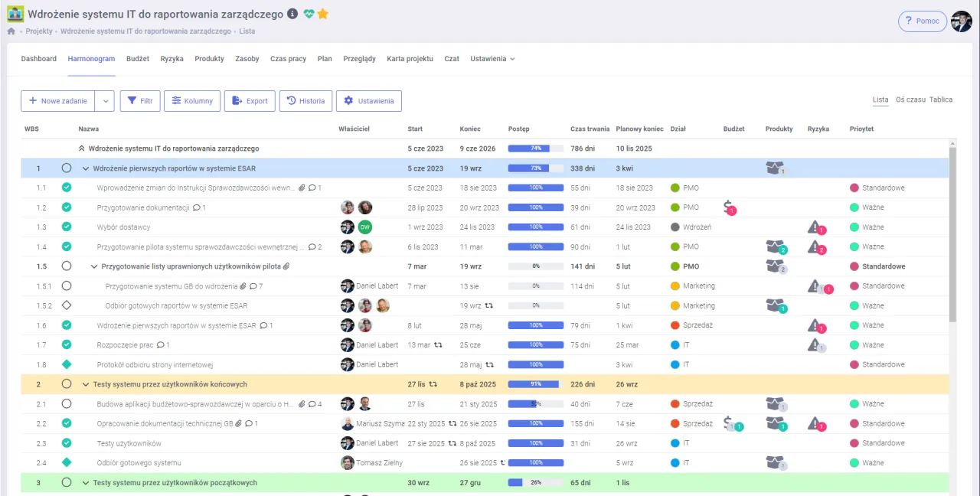
Task: Collapse task 1.5 Przygotowanie listy uprawnionych użytkowników
Action: point(94,266)
